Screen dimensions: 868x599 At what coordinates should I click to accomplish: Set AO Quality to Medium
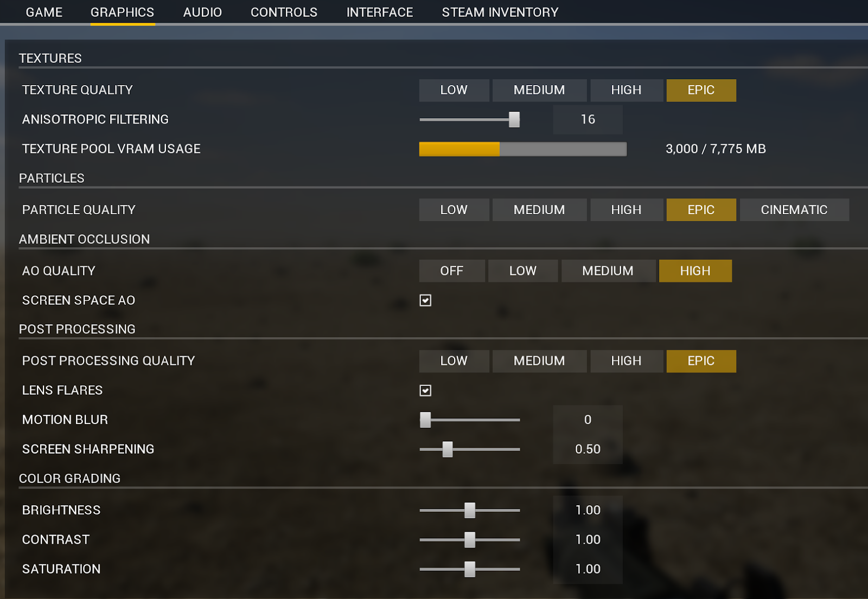pos(608,270)
